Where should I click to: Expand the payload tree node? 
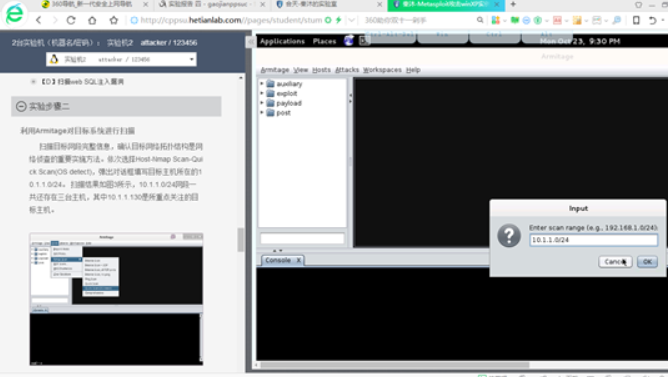pyautogui.click(x=262, y=103)
